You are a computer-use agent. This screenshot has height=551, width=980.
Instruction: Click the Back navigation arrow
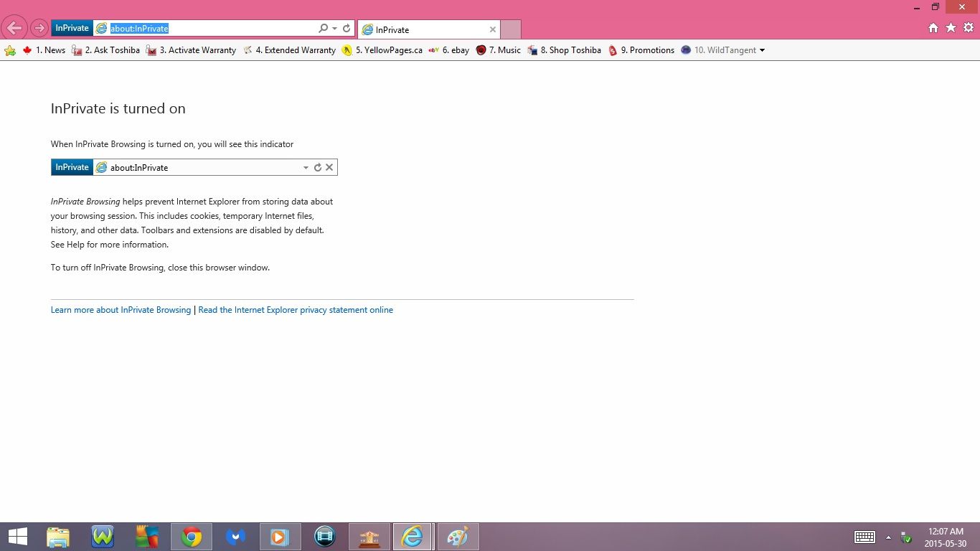tap(14, 27)
